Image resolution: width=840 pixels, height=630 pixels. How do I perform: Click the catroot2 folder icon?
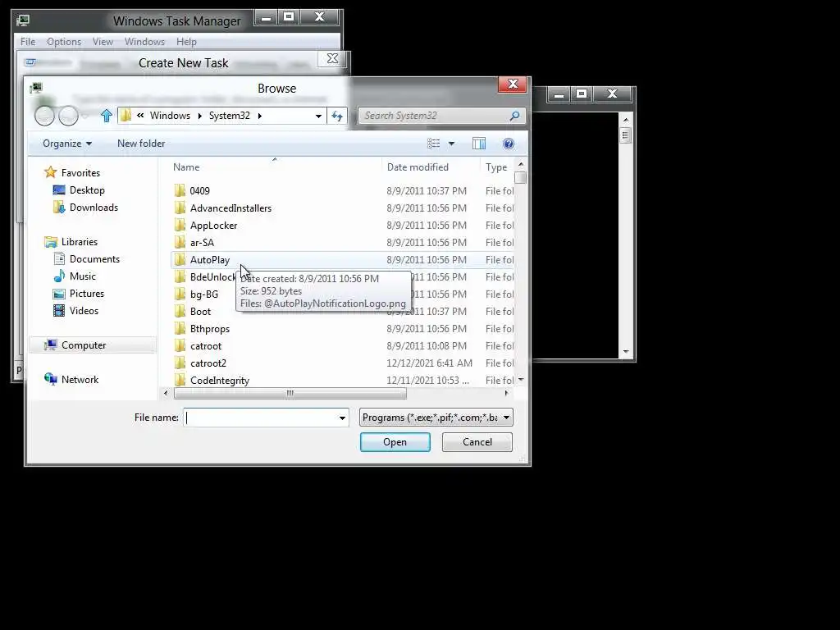(x=180, y=363)
